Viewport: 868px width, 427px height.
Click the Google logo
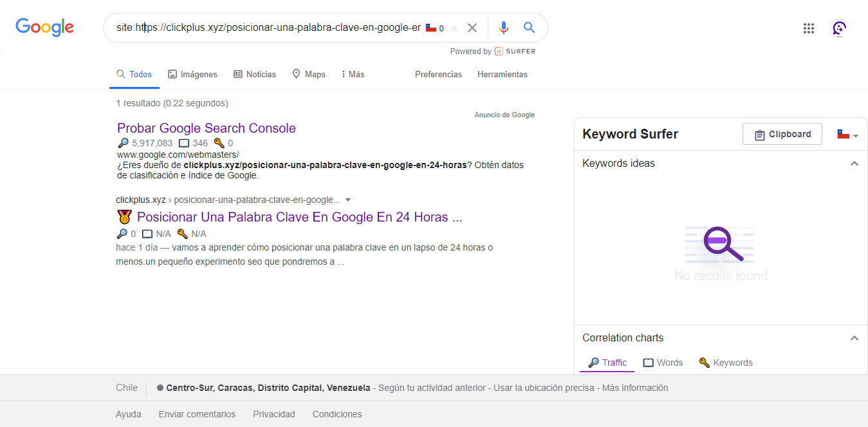click(44, 27)
